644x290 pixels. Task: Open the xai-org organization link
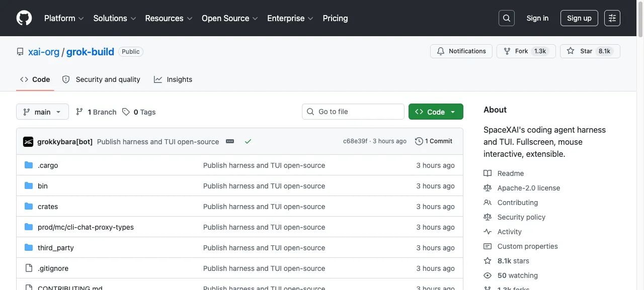click(44, 52)
